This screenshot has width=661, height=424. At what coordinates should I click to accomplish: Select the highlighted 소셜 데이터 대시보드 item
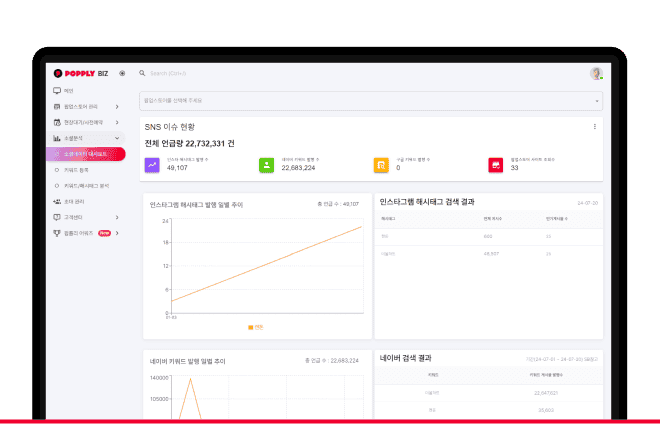pos(86,154)
